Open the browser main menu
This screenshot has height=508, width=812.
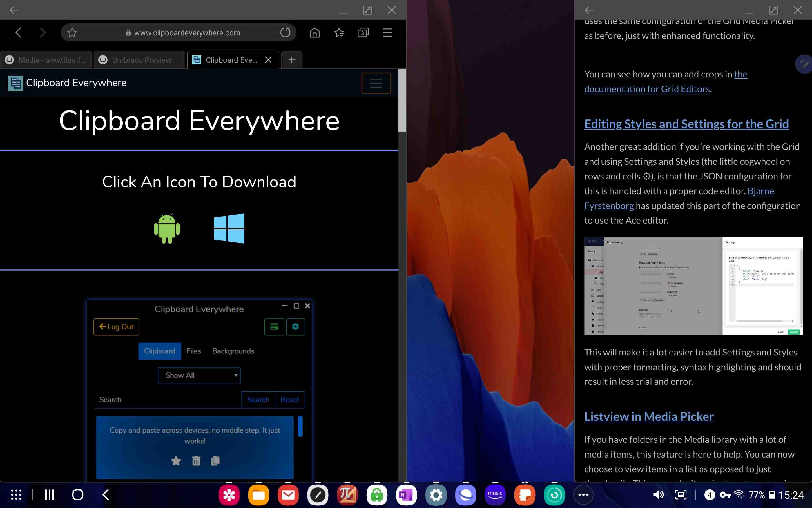pyautogui.click(x=387, y=32)
